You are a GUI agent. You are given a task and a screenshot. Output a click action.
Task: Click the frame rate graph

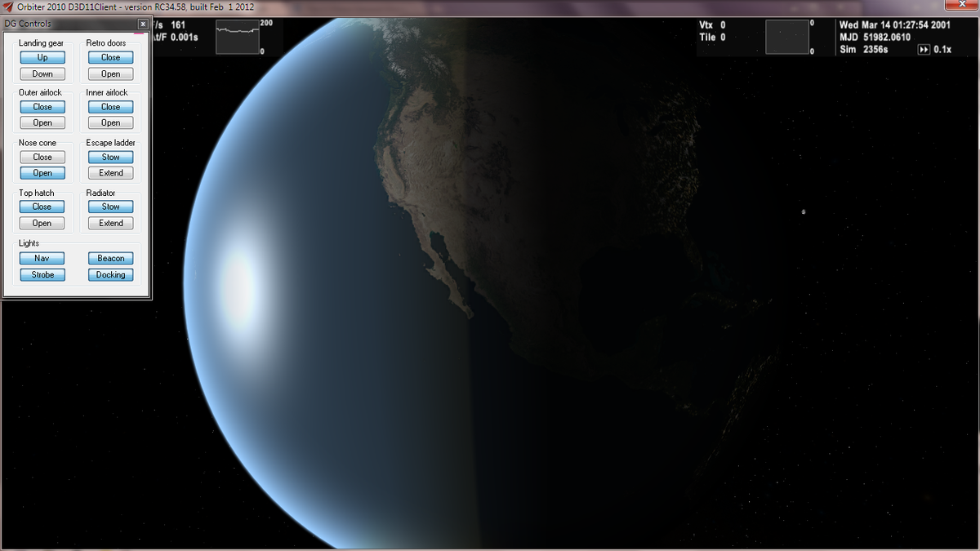click(x=238, y=37)
